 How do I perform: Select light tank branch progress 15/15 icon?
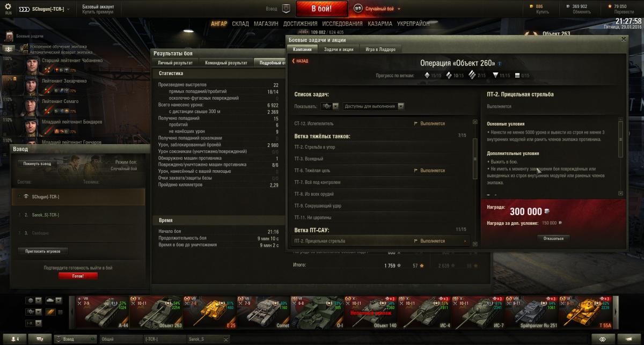428,75
